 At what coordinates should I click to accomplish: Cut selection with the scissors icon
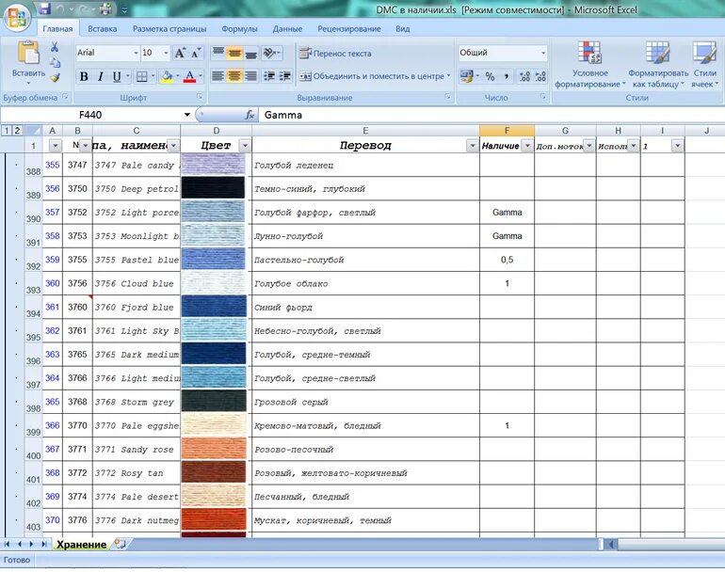pyautogui.click(x=55, y=47)
